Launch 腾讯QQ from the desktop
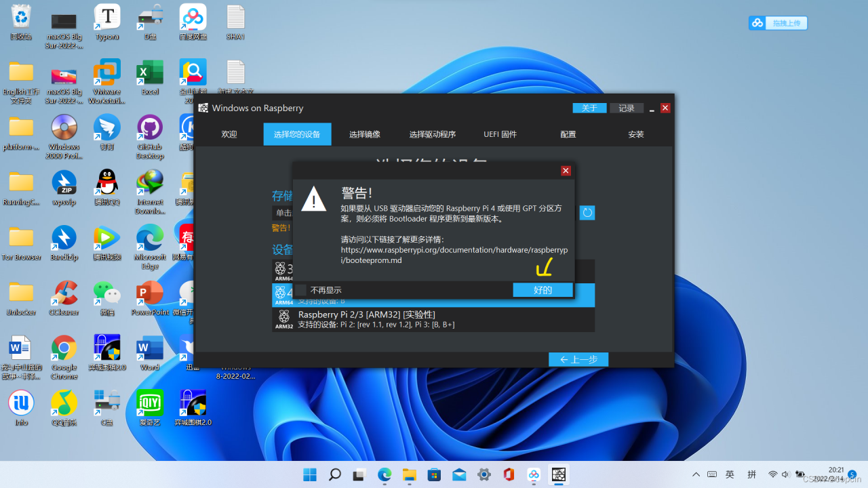 pyautogui.click(x=107, y=188)
